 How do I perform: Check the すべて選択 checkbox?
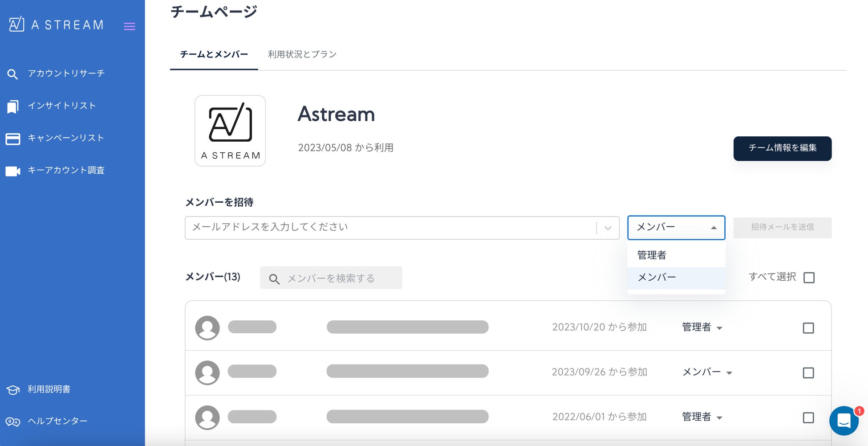pyautogui.click(x=809, y=278)
